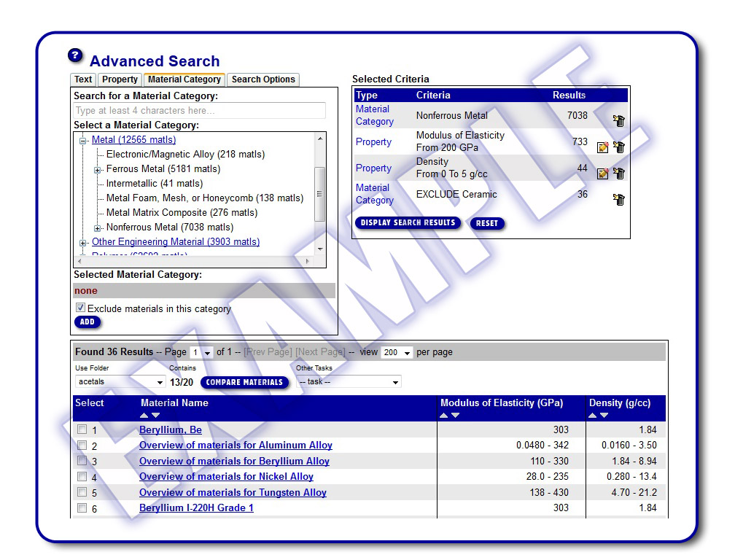The image size is (735, 560).
Task: Edit the Modulus of Elasticity criteria
Action: [603, 147]
